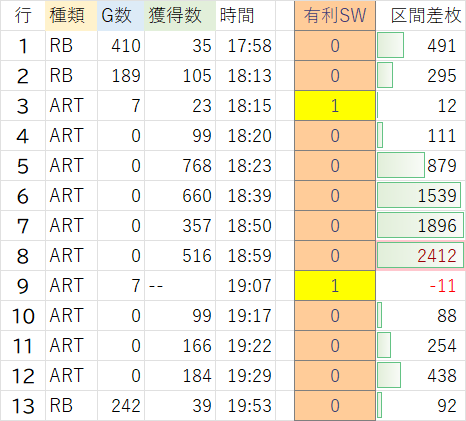Select the time cell 19:29
Screen dimensions: 466x421
coord(245,376)
